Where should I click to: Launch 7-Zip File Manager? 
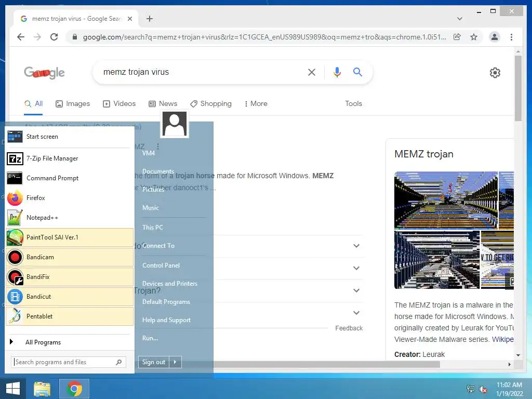point(69,158)
